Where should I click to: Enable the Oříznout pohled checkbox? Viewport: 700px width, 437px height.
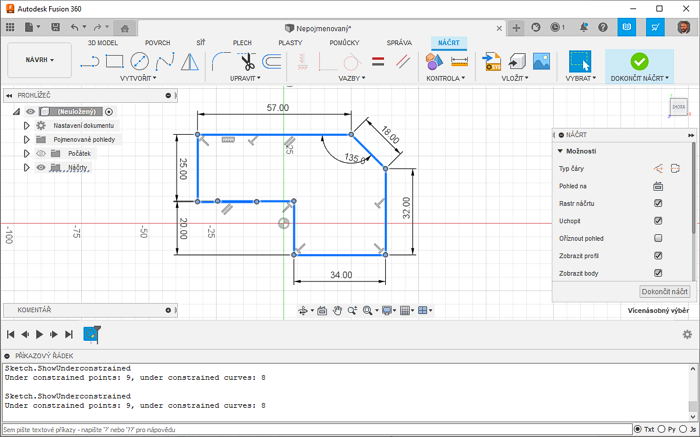[658, 238]
